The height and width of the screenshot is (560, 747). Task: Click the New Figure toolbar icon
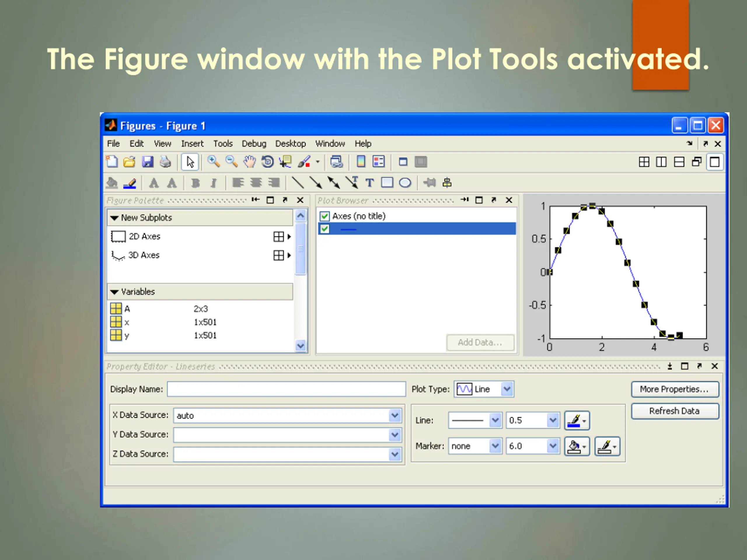(x=112, y=162)
